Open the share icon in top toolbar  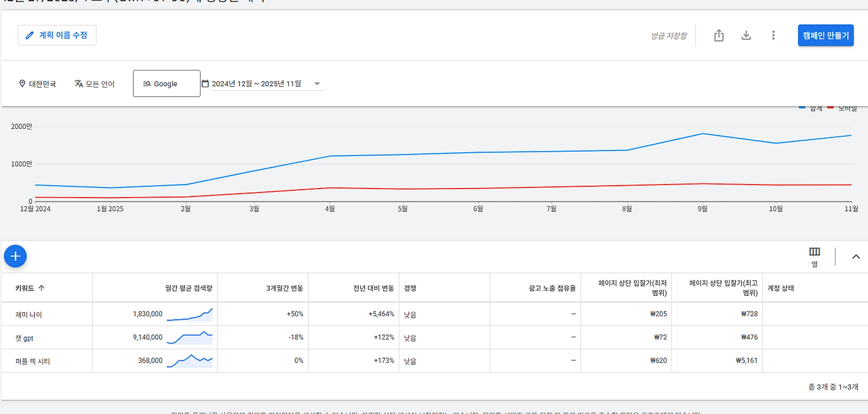[719, 35]
